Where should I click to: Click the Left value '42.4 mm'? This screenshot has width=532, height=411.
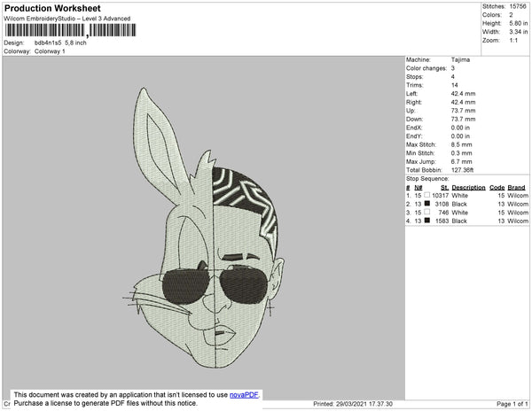[463, 94]
